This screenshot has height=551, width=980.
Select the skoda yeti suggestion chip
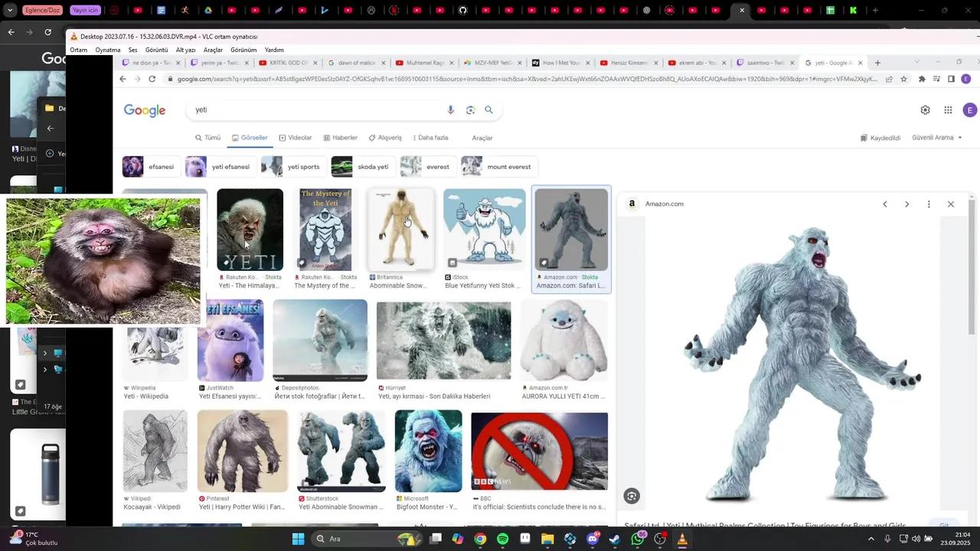364,167
